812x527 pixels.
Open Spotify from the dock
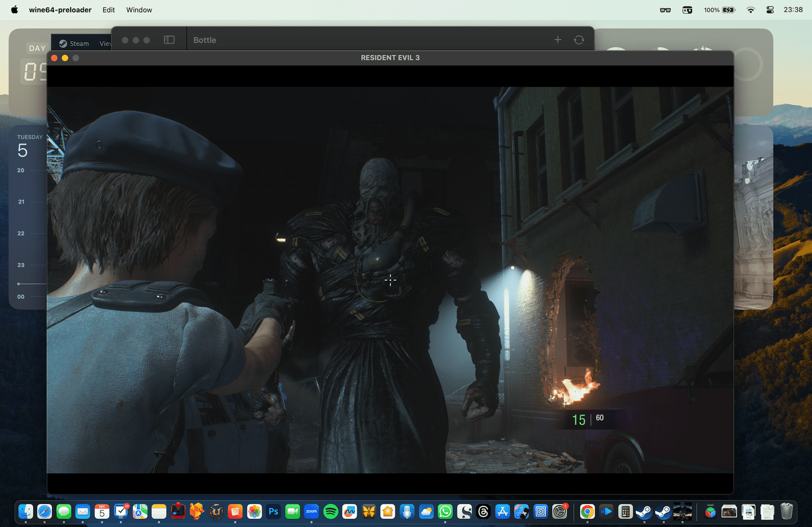pyautogui.click(x=330, y=511)
